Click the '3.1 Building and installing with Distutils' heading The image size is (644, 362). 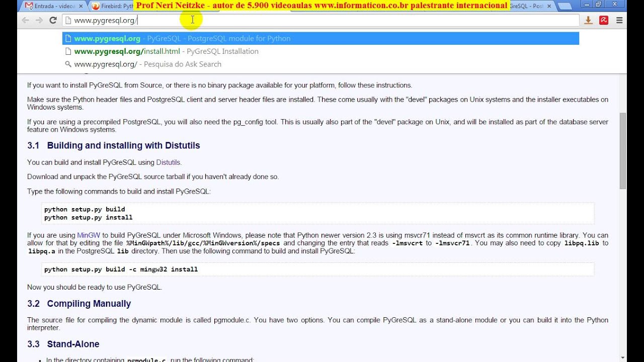click(114, 145)
